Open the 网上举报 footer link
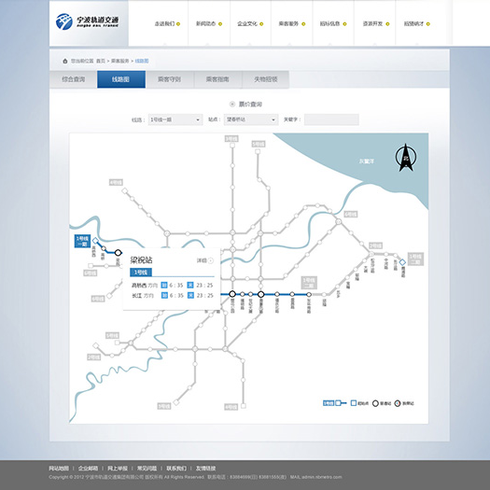This screenshot has height=490, width=490. [x=118, y=468]
